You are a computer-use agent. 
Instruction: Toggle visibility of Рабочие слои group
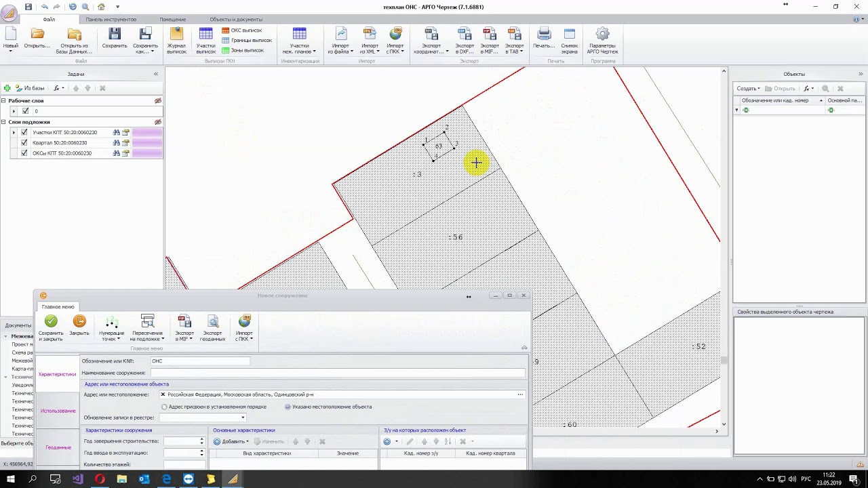point(158,101)
